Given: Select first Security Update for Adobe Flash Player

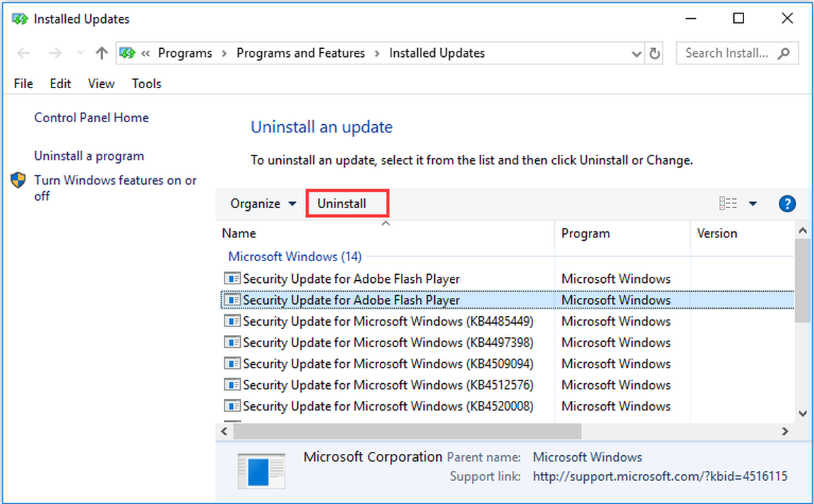Looking at the screenshot, I should (351, 279).
